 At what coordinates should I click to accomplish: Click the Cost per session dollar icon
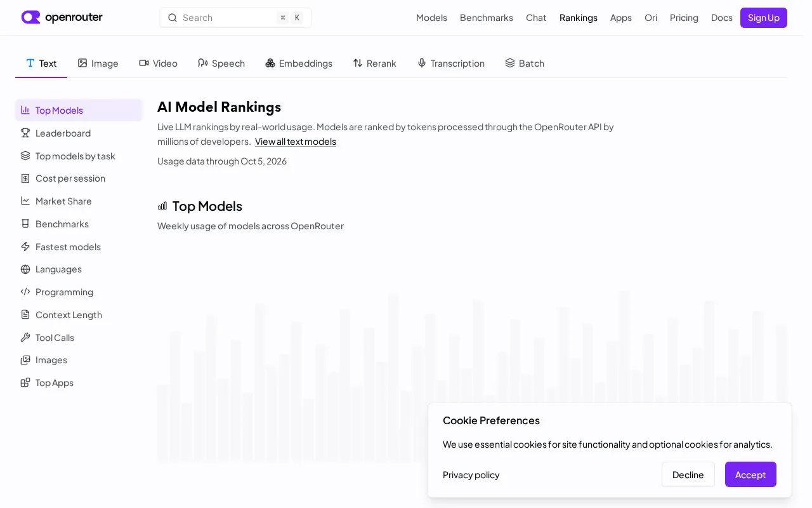tap(25, 178)
